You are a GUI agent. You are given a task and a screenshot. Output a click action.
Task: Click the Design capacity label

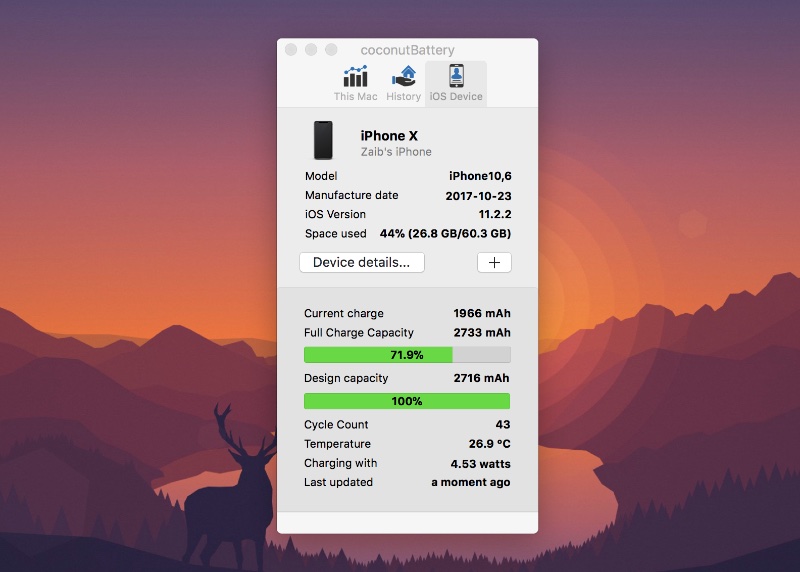(346, 378)
